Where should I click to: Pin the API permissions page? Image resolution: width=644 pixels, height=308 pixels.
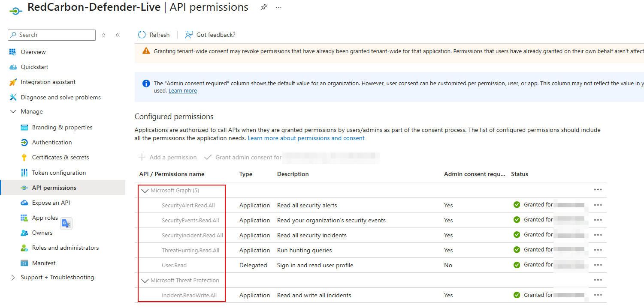[x=264, y=8]
